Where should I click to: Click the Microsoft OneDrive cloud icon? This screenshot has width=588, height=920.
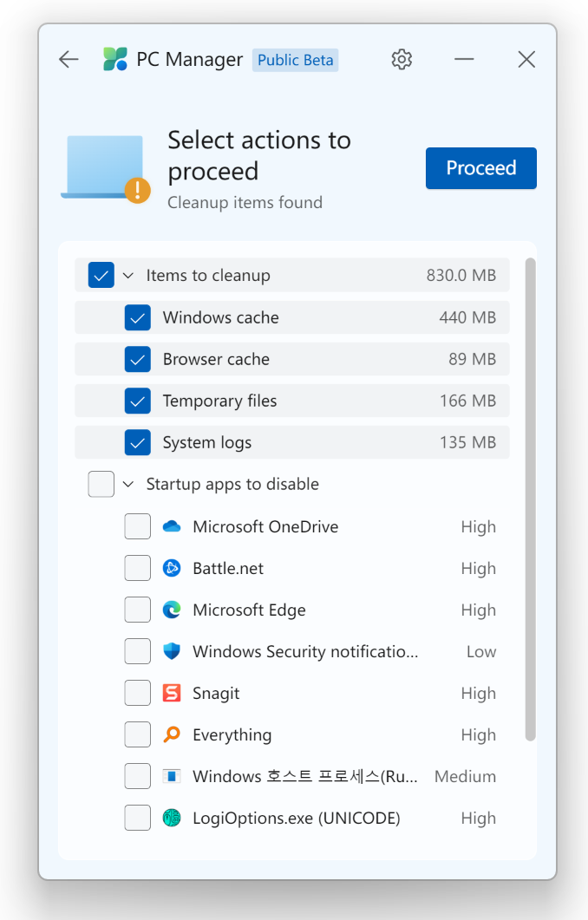[x=172, y=526]
